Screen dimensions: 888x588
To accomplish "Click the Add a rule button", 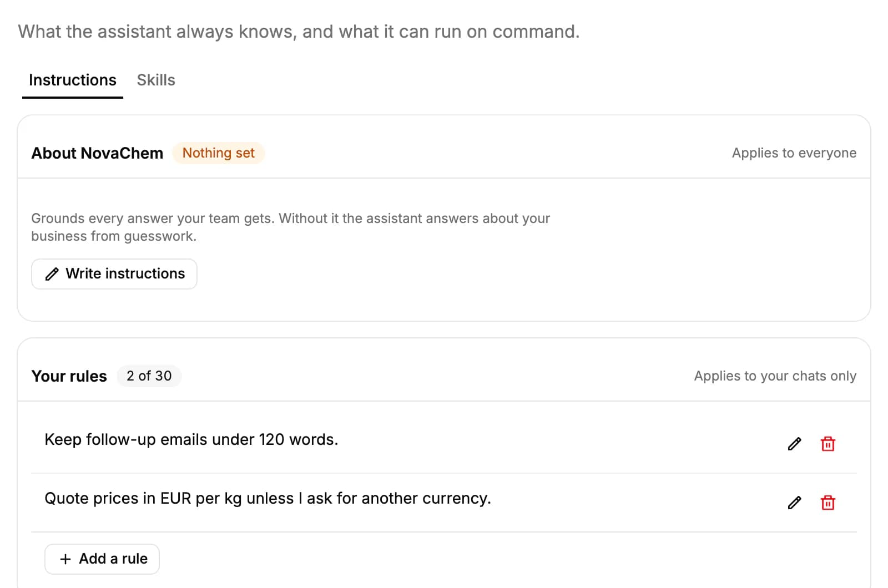I will click(x=102, y=559).
